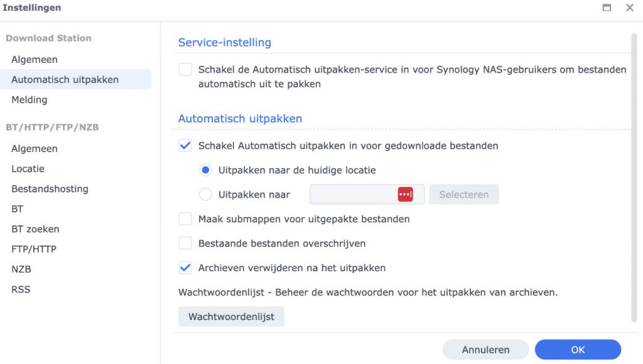643x364 pixels.
Task: Select the Uitpakken naar radio button
Action: (204, 195)
